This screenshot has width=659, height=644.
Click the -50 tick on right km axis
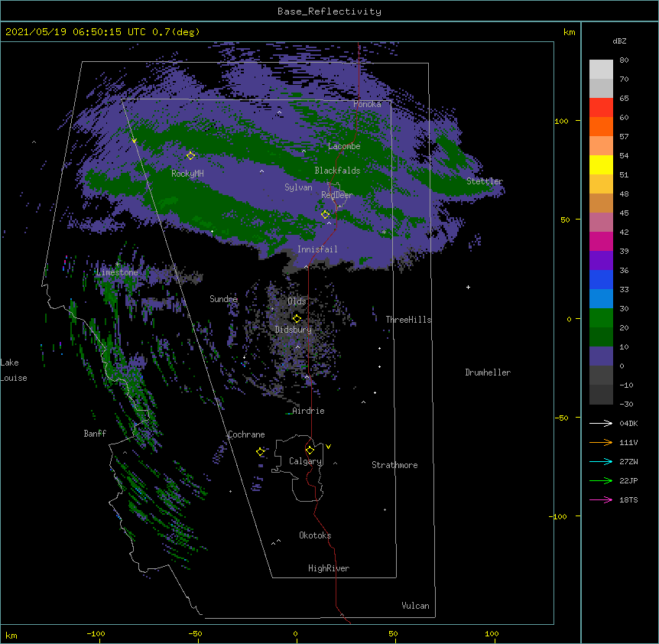(x=561, y=418)
